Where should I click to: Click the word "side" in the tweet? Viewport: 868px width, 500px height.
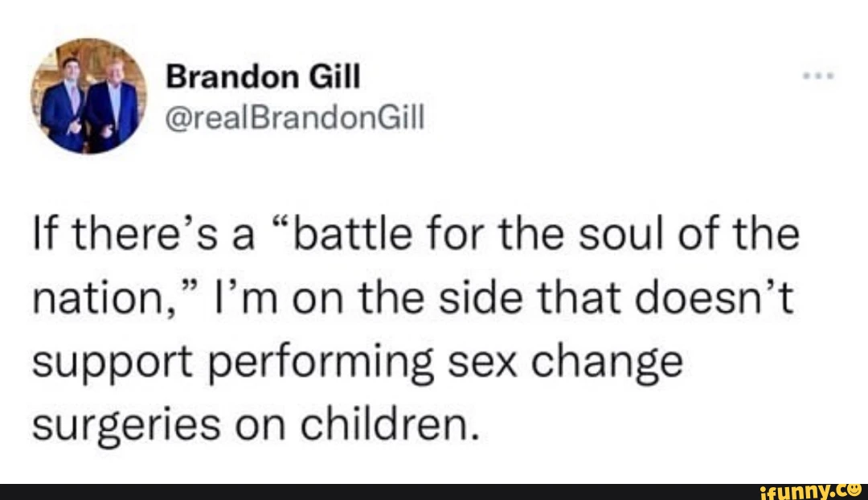tap(481, 298)
